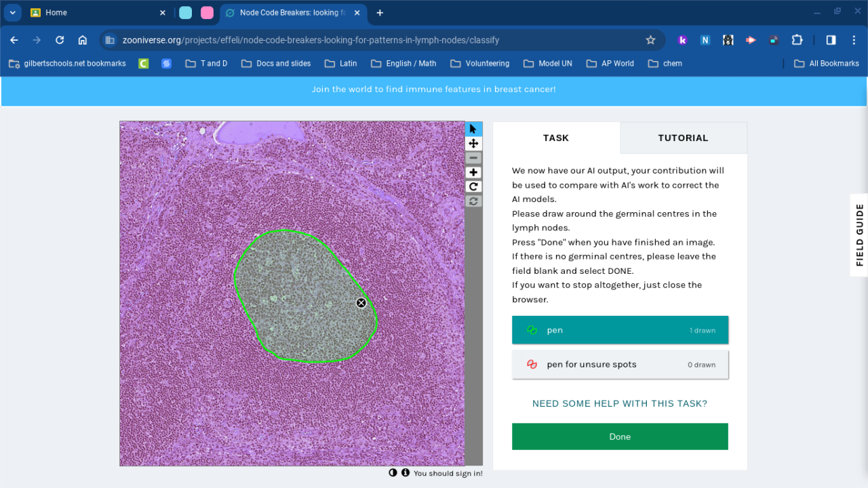Click the "You should sign in!" message
The width and height of the screenshot is (868, 488).
click(448, 474)
